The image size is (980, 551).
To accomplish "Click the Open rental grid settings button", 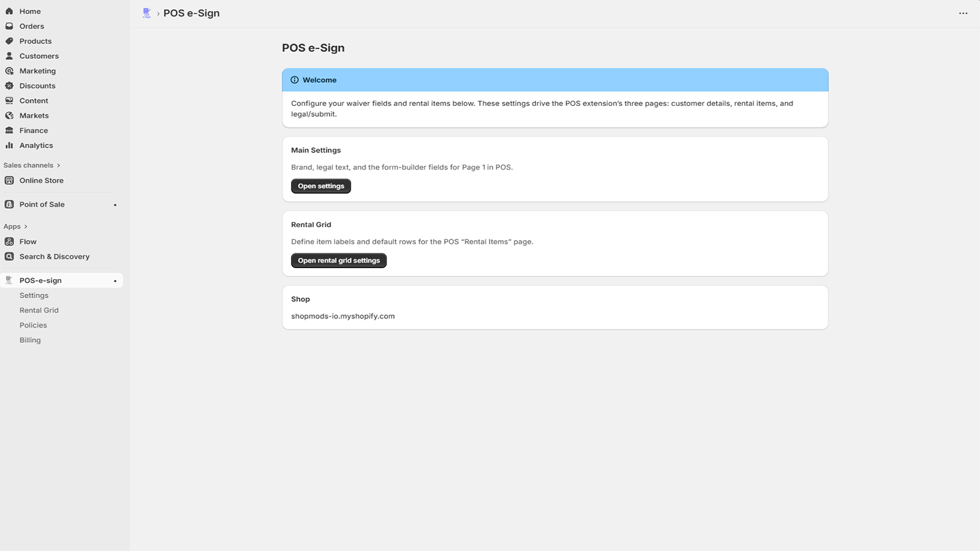I will click(339, 261).
